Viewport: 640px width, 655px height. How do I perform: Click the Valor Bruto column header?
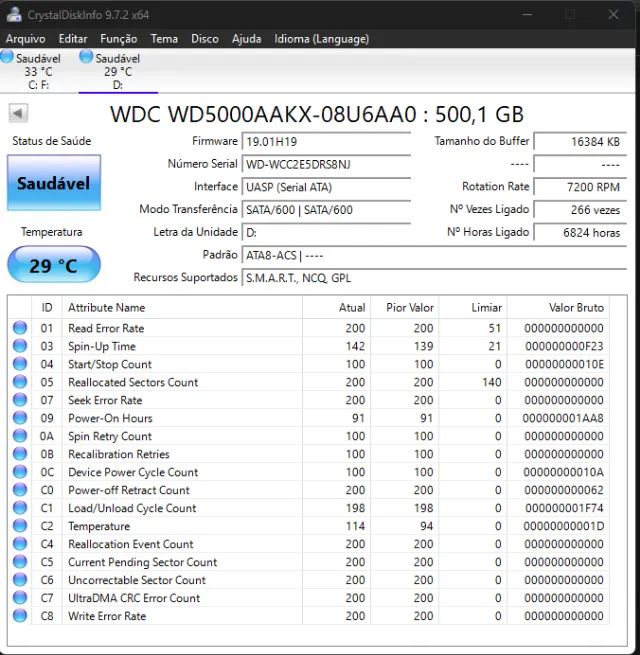pyautogui.click(x=558, y=307)
